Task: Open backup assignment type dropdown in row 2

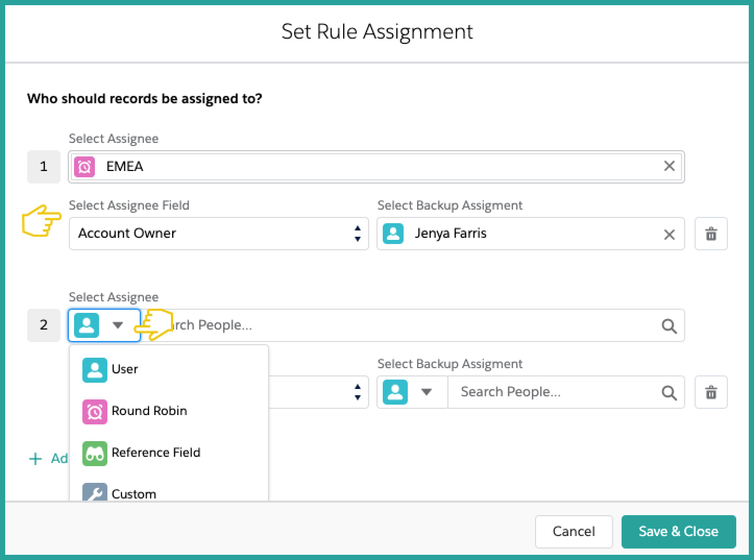Action: click(412, 392)
